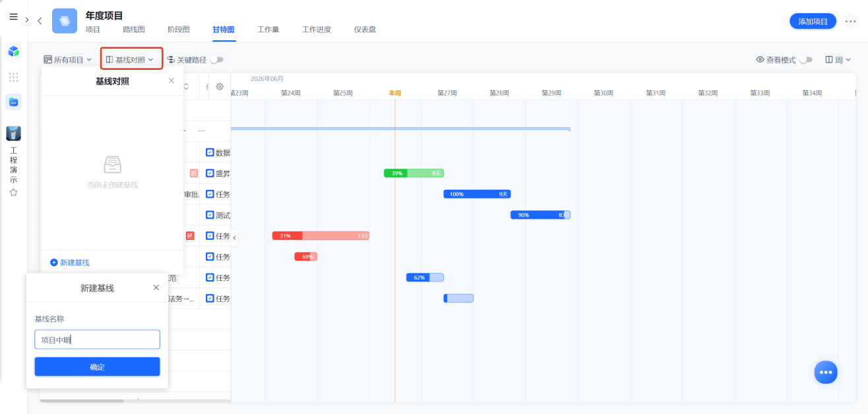The image size is (868, 414).
Task: Expand the sidebar with the right chevron
Action: (x=27, y=20)
